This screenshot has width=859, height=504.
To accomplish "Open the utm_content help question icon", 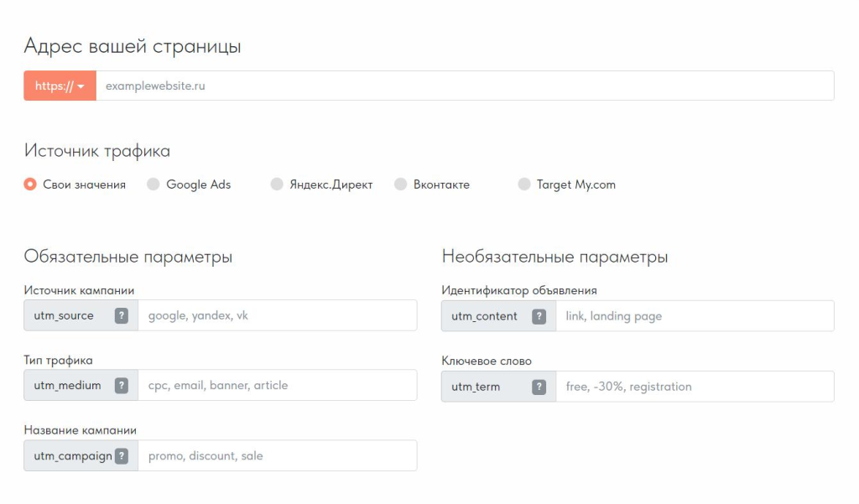I will (539, 316).
